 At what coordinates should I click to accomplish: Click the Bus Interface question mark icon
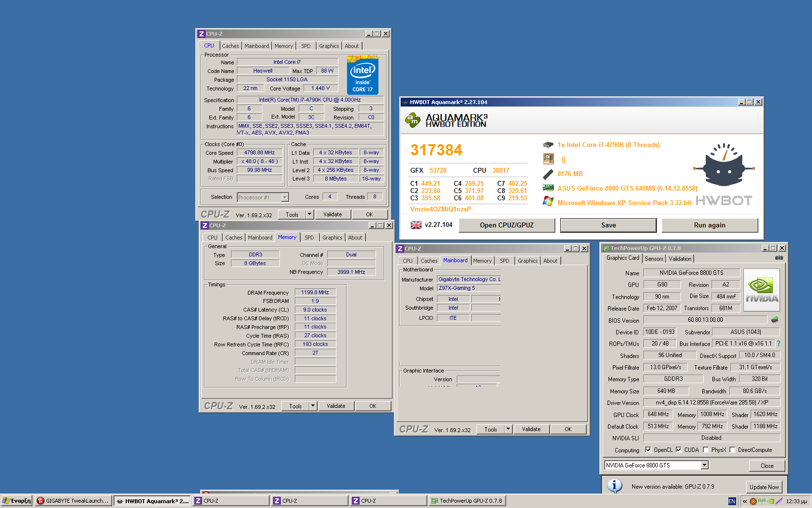(x=778, y=344)
